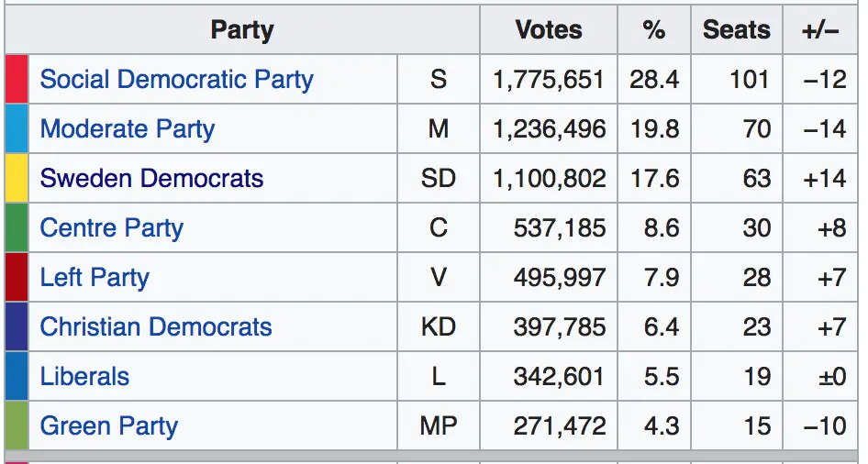868x464 pixels.
Task: Select the KD abbreviation cell
Action: [x=439, y=327]
